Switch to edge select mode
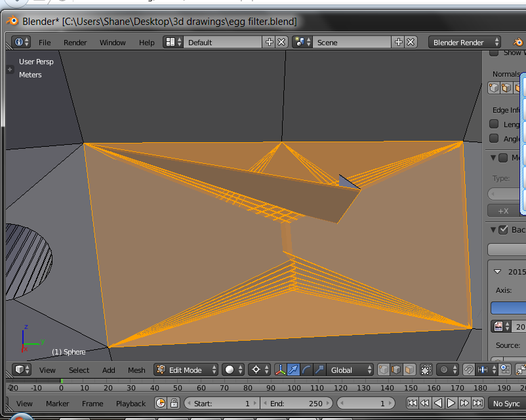 (396, 370)
